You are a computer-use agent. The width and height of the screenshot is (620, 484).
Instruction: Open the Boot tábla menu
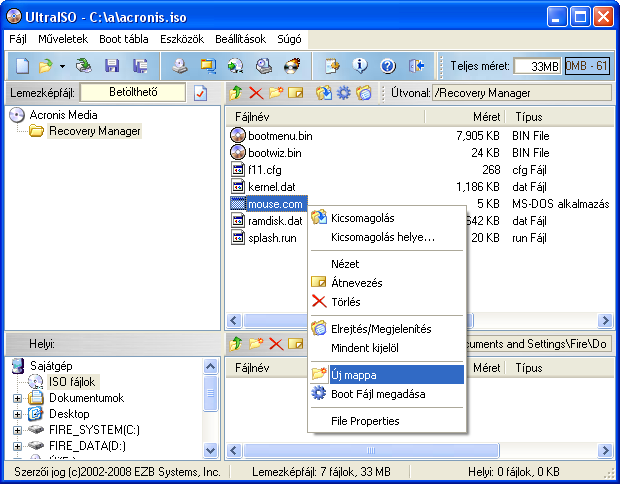click(x=124, y=39)
